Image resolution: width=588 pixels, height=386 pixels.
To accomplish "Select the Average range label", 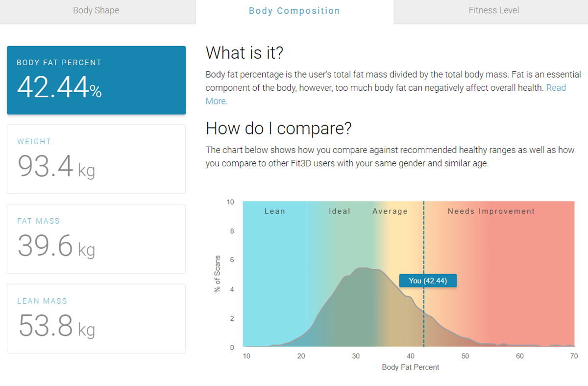I will pos(390,211).
